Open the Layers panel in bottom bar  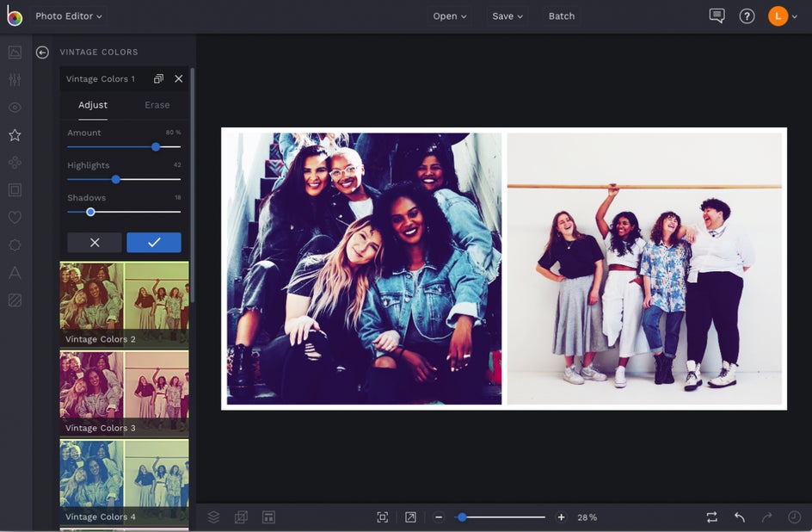(x=213, y=517)
